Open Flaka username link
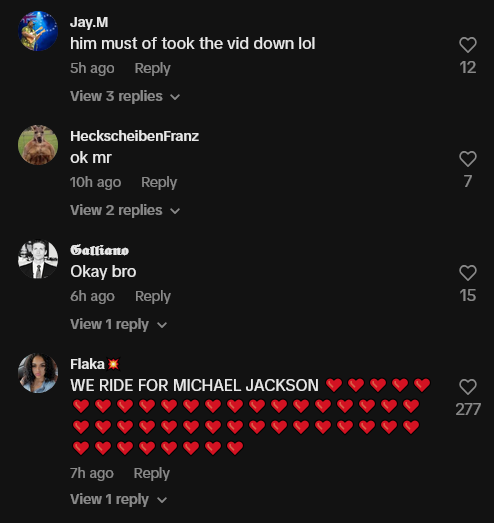The width and height of the screenshot is (494, 523). pyautogui.click(x=95, y=364)
